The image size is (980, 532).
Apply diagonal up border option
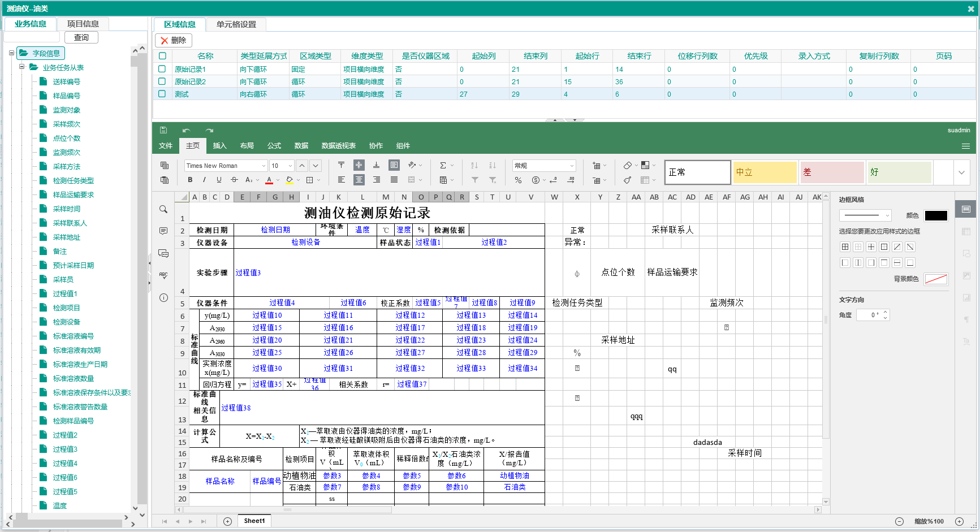(897, 246)
